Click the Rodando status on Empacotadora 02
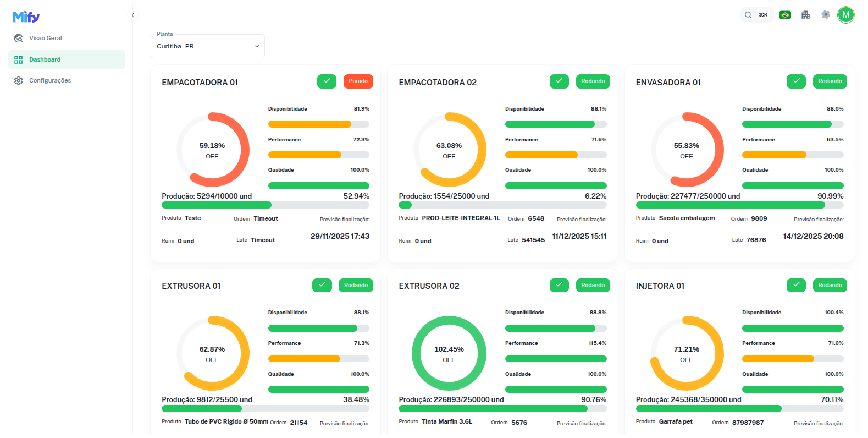This screenshot has height=438, width=868. [593, 81]
